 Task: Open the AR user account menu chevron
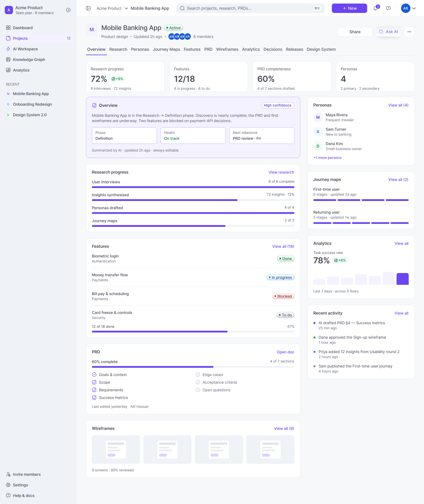coord(414,8)
